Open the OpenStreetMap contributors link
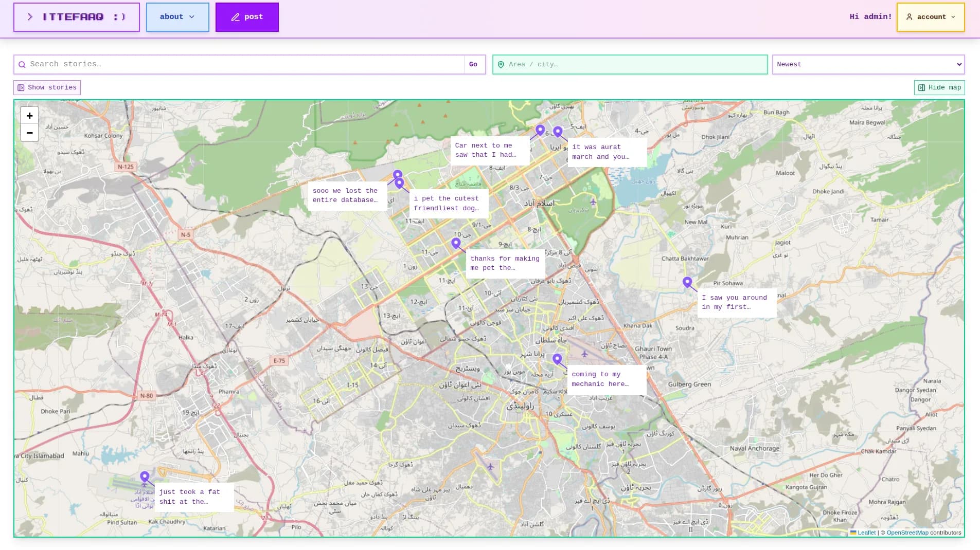Image resolution: width=980 pixels, height=550 pixels. tap(907, 533)
